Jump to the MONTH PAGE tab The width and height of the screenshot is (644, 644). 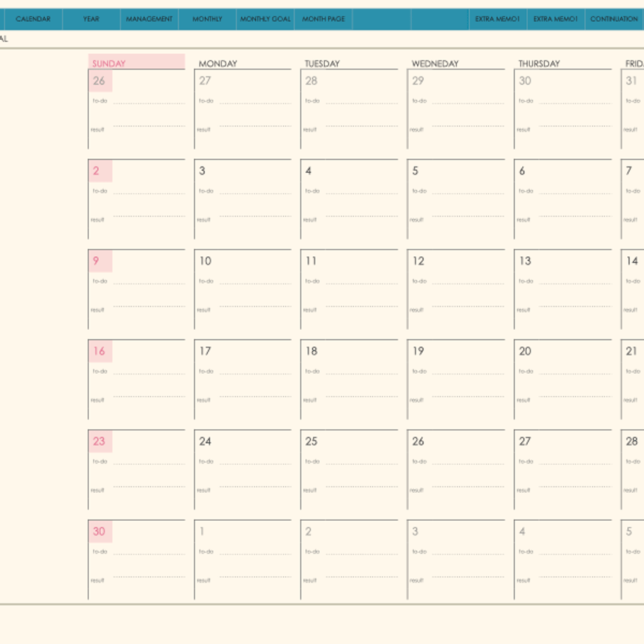323,19
